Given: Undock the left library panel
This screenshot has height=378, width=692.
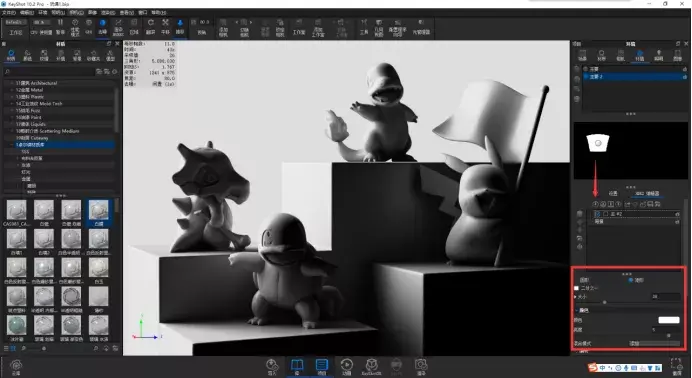Looking at the screenshot, I should pos(109,44).
